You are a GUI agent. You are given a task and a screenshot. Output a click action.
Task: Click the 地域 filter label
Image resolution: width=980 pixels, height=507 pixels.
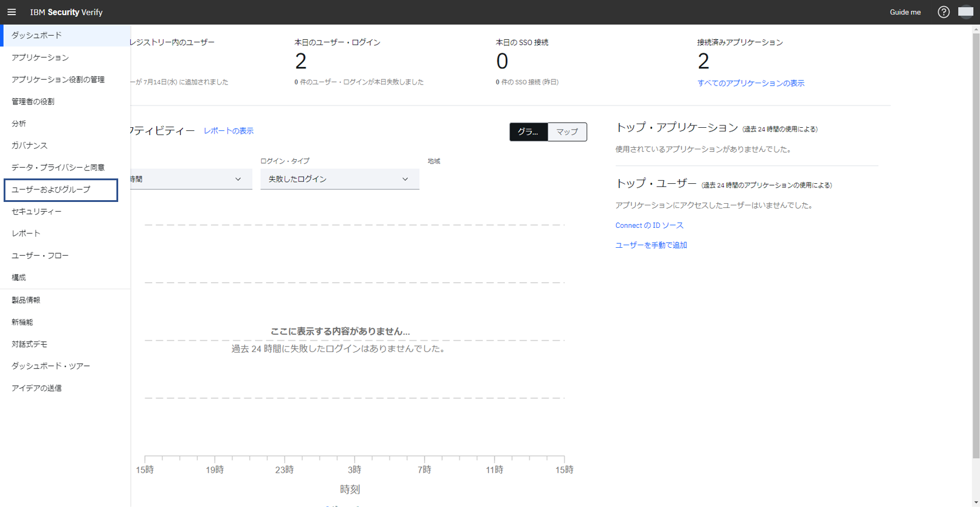[x=434, y=161]
